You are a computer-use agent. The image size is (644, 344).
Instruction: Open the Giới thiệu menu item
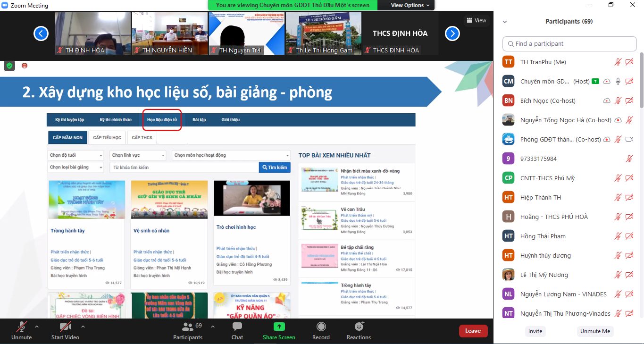[231, 120]
